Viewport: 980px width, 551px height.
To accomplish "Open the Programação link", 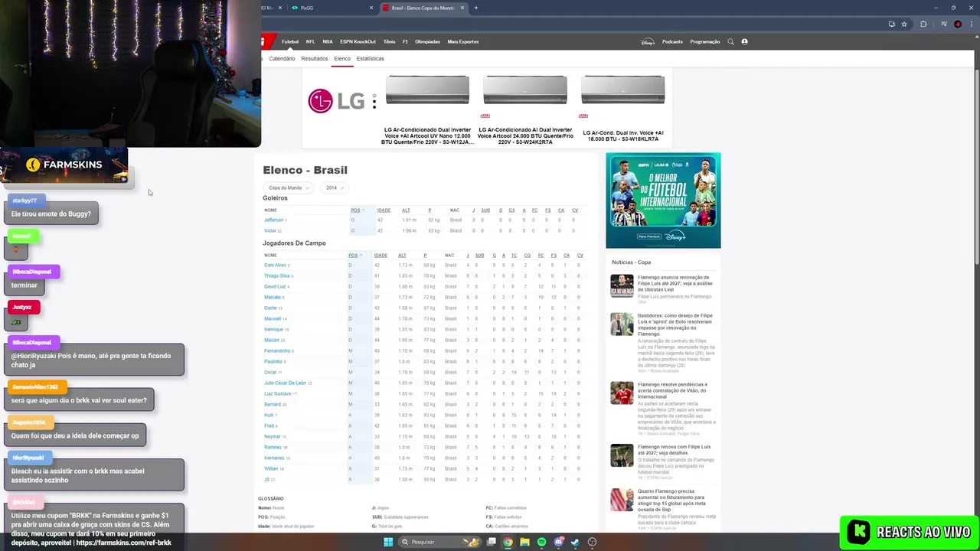I will (x=705, y=41).
